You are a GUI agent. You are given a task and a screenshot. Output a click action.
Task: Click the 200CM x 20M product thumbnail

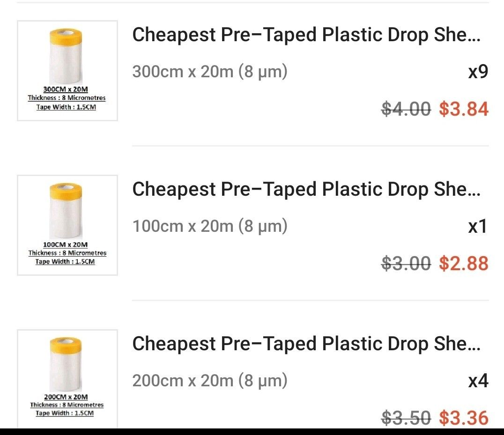click(x=67, y=377)
